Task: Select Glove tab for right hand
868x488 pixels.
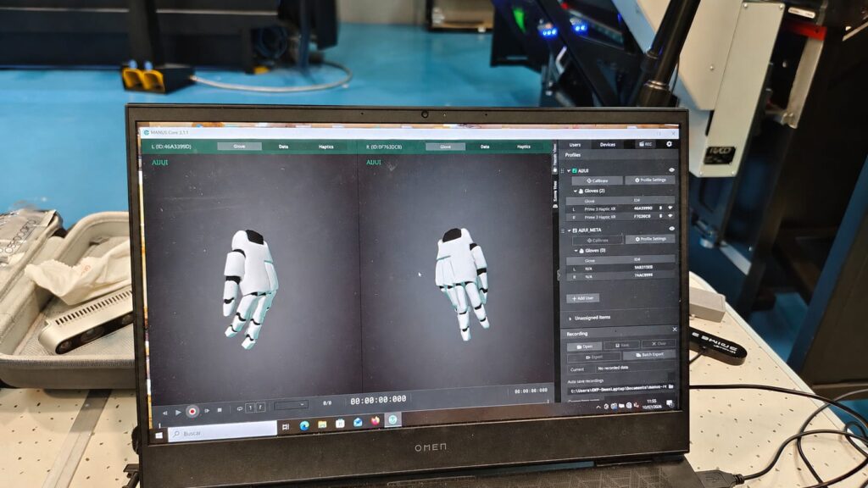Action: pyautogui.click(x=446, y=147)
